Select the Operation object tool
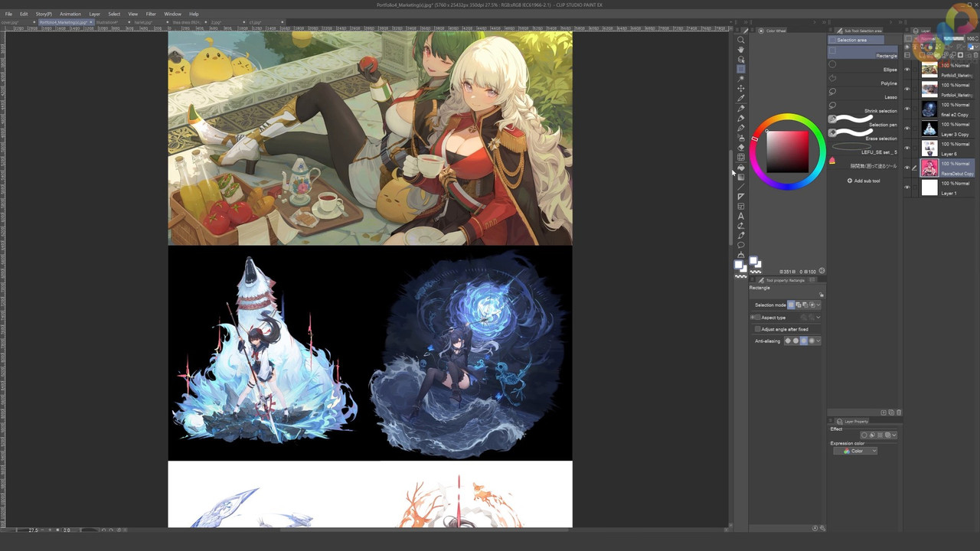Image resolution: width=980 pixels, height=551 pixels. (740, 59)
